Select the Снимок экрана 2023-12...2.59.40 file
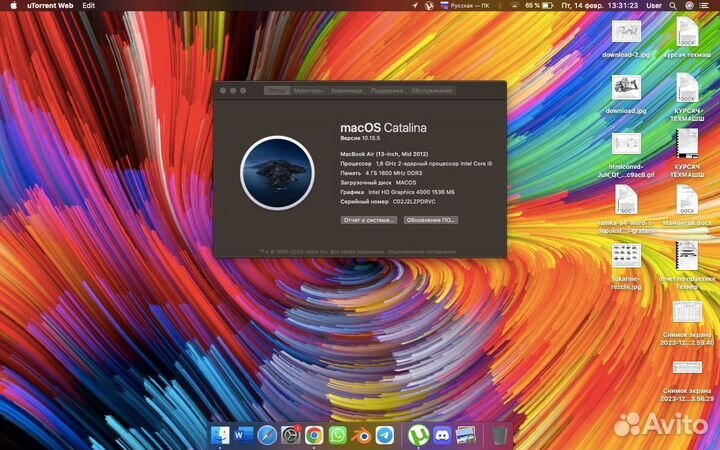Screen dimensions: 720x450 [687, 324]
